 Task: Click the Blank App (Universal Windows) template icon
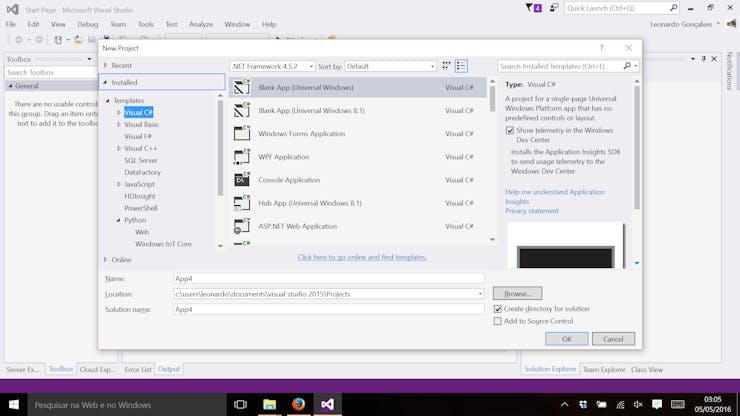(x=242, y=87)
